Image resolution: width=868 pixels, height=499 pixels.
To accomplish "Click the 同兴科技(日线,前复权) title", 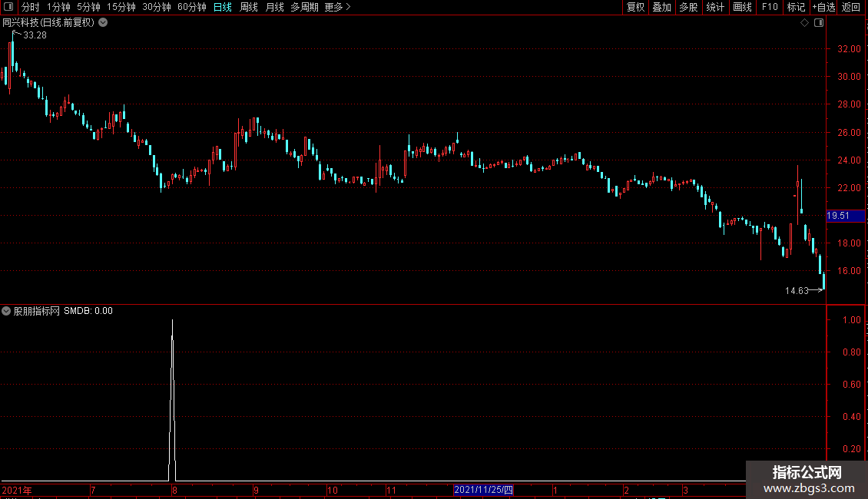I will (x=48, y=23).
